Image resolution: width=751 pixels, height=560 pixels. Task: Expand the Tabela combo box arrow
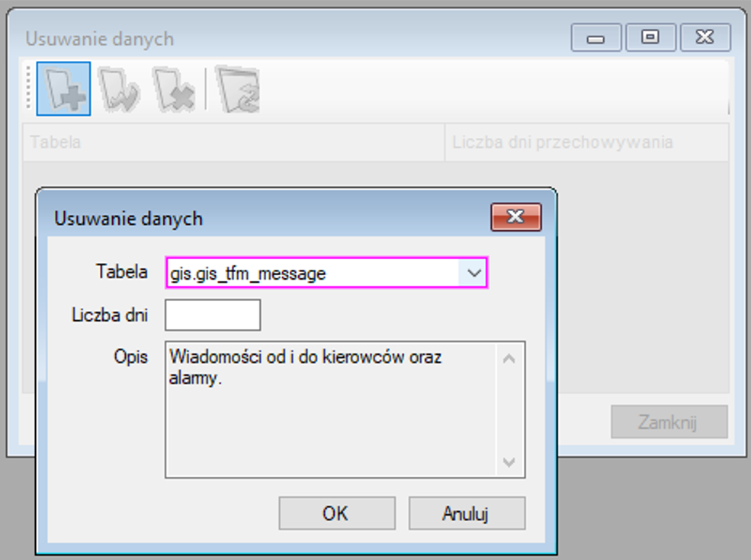click(x=473, y=273)
